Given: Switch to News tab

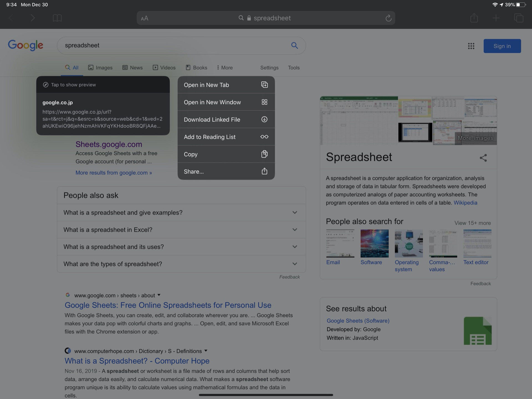Looking at the screenshot, I should point(133,68).
